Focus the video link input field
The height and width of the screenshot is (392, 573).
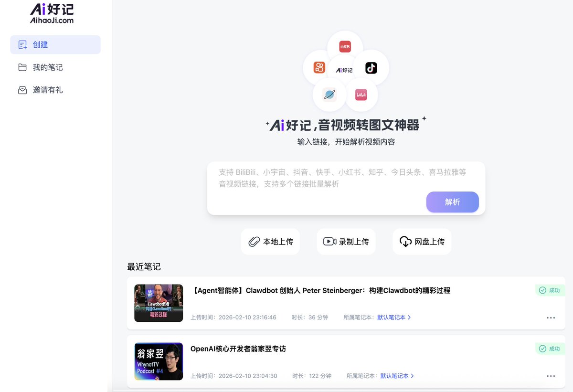[x=346, y=188]
